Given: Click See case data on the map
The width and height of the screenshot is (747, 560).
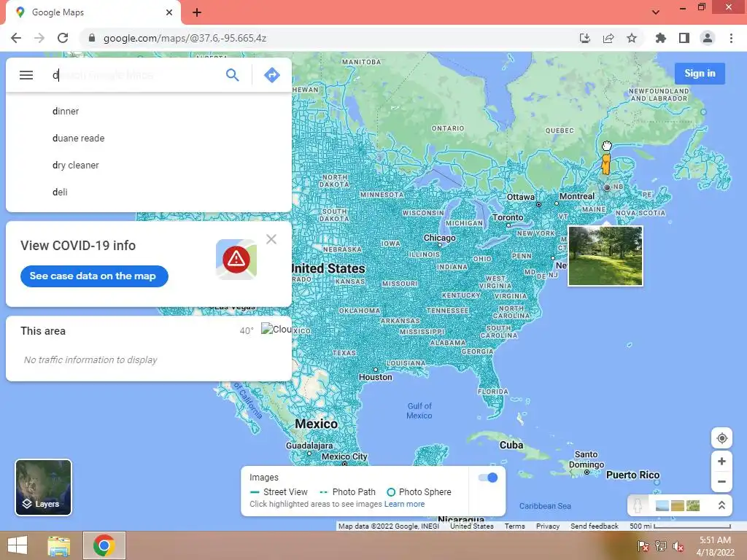Looking at the screenshot, I should click(x=94, y=276).
